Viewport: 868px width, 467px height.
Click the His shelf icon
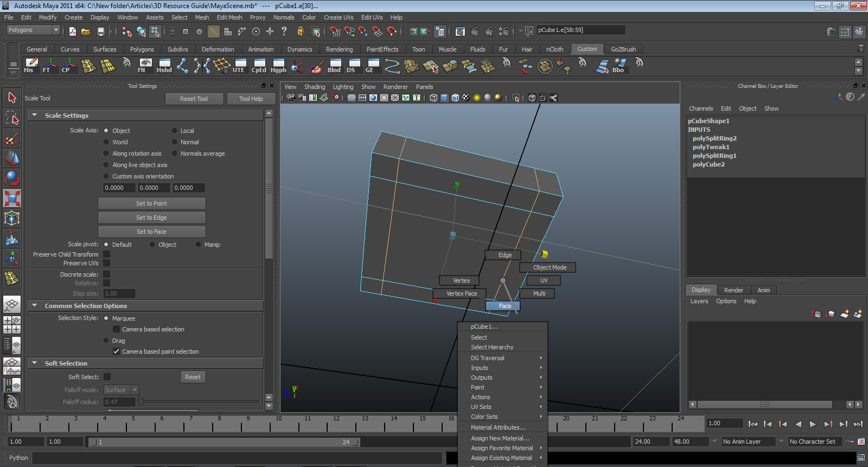[30, 66]
